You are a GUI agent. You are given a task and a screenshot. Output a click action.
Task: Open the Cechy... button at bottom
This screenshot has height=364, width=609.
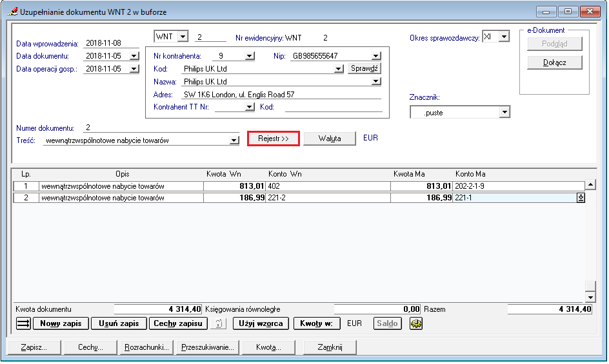pos(90,347)
